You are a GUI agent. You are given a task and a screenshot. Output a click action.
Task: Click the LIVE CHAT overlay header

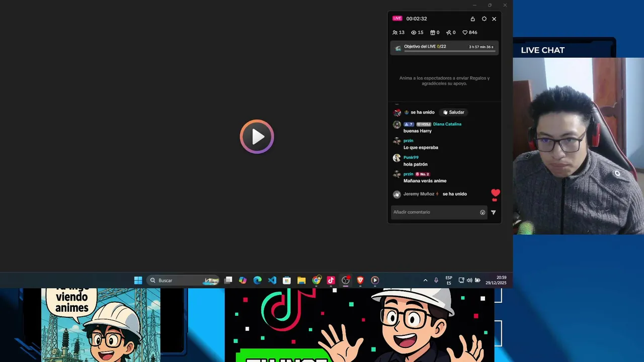543,50
